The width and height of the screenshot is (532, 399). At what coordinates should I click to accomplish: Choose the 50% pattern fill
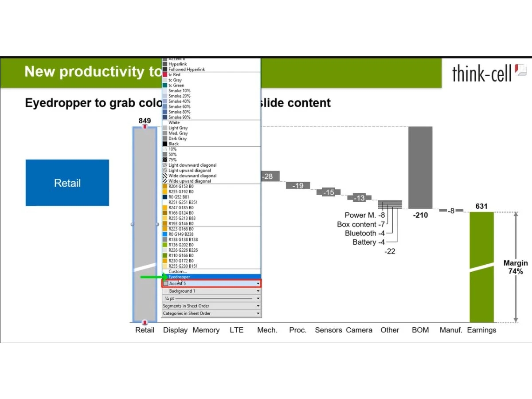[x=173, y=154]
